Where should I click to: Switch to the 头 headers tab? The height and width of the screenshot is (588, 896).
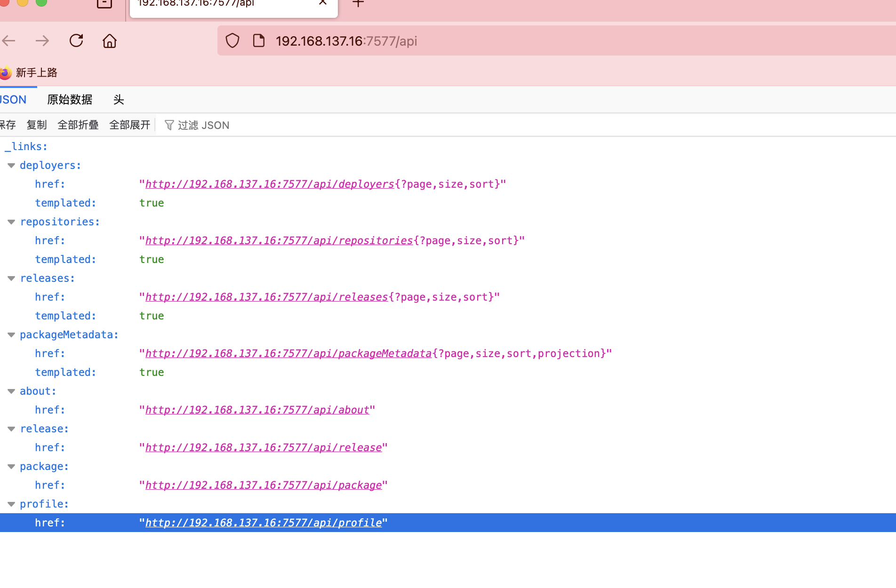pyautogui.click(x=119, y=100)
